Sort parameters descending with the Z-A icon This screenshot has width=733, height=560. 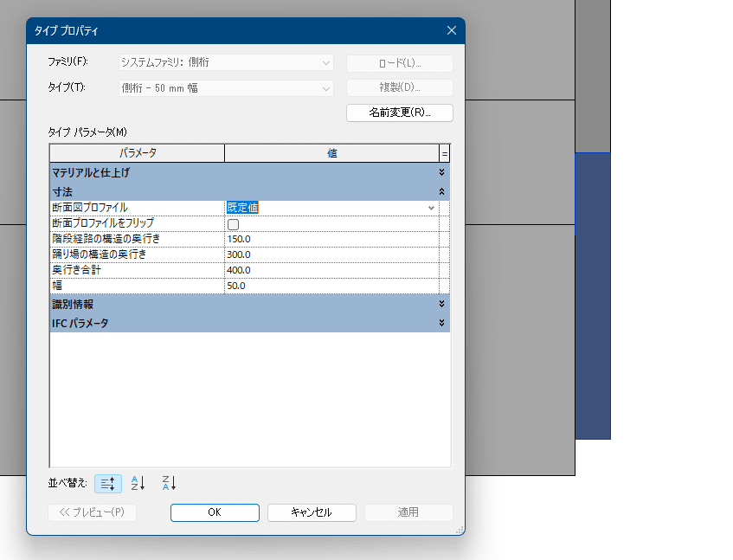click(166, 483)
